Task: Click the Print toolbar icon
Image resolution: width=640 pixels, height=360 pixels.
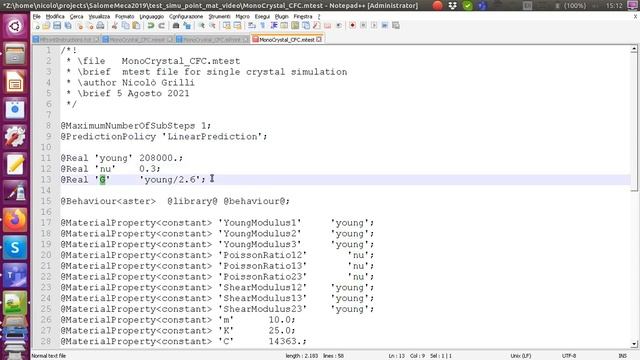Action: (x=100, y=26)
